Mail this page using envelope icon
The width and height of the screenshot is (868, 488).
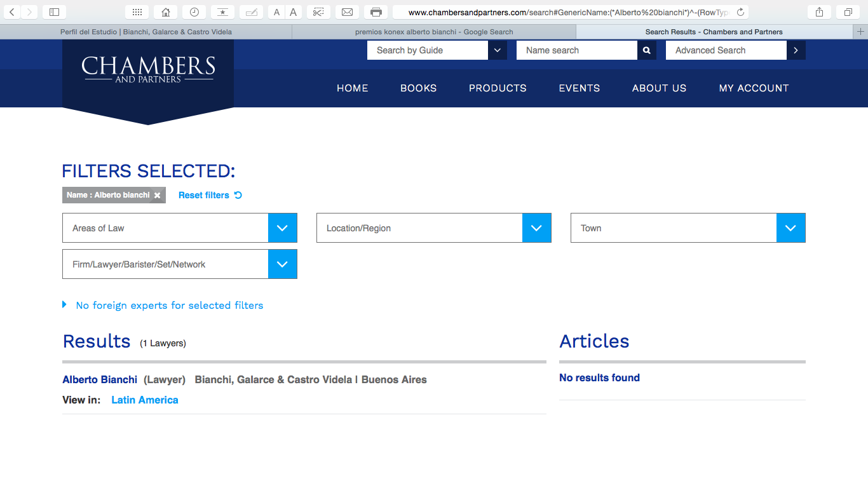[x=347, y=12]
